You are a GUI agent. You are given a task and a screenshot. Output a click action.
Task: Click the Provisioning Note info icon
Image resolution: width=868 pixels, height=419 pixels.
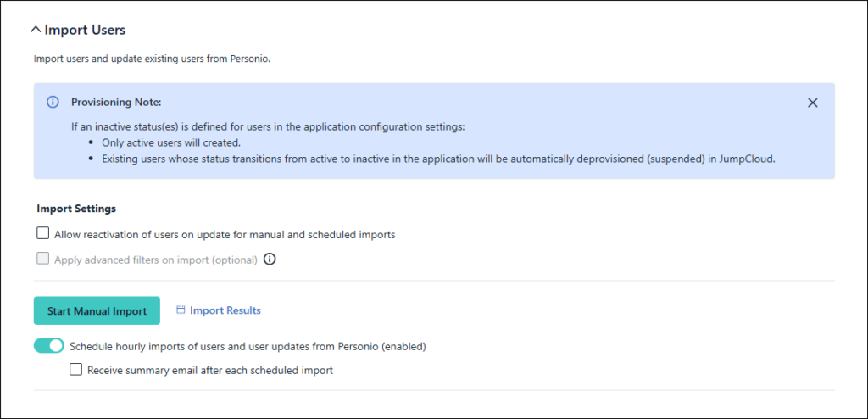coord(53,102)
